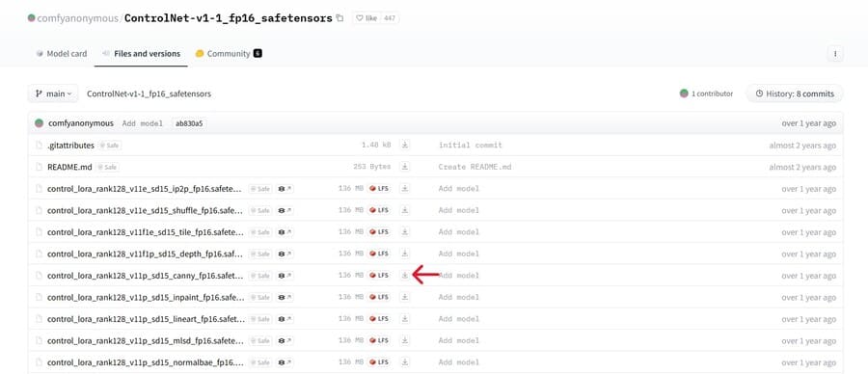Click the LFS badge on the shuffle row
868x374 pixels.
(379, 210)
